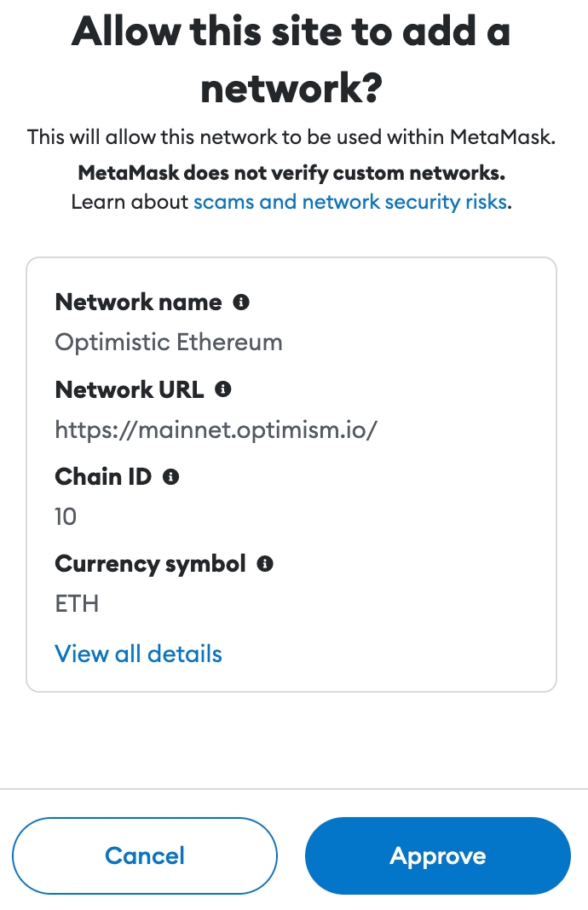This screenshot has height=910, width=588.
Task: Click the "used within MetaMask" description line
Action: (x=291, y=137)
